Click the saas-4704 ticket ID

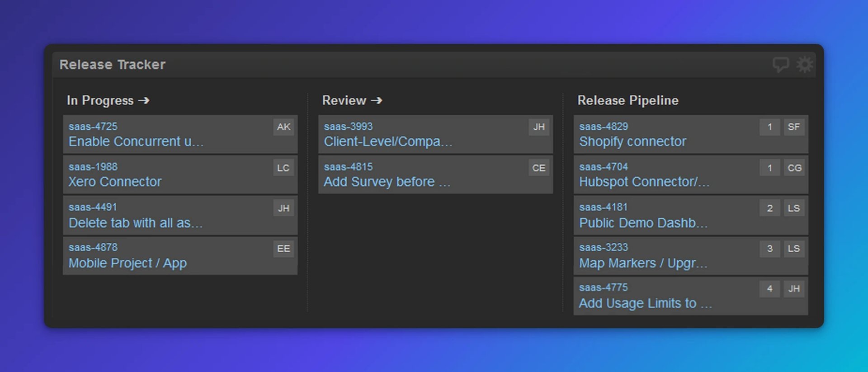tap(604, 167)
